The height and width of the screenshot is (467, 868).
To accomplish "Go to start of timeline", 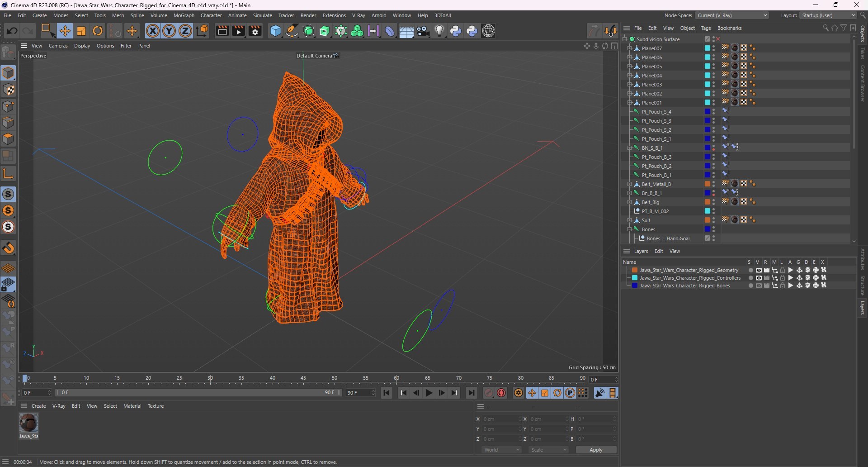I will click(x=387, y=393).
